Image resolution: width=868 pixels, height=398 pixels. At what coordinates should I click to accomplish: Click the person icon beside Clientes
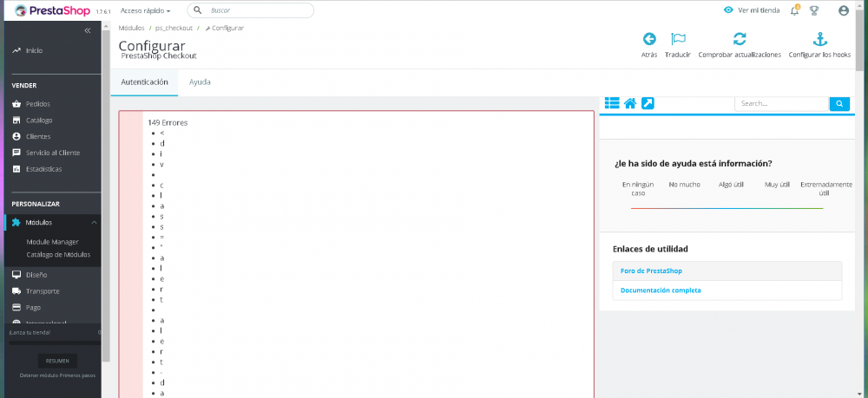16,136
